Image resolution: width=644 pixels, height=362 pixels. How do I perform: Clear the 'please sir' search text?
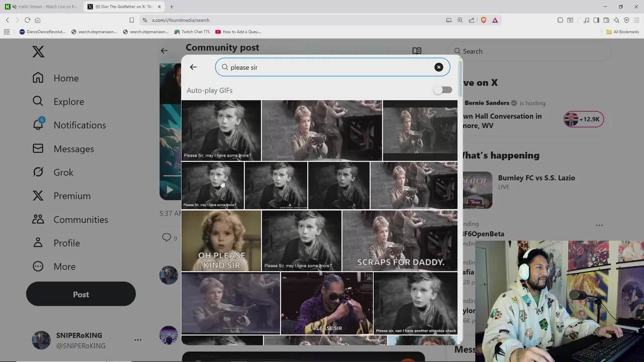pos(439,67)
